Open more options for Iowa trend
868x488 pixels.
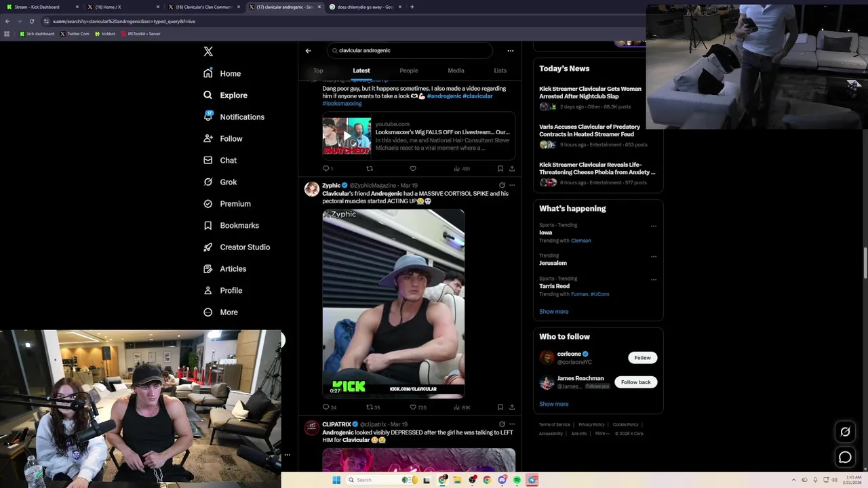[x=654, y=226]
